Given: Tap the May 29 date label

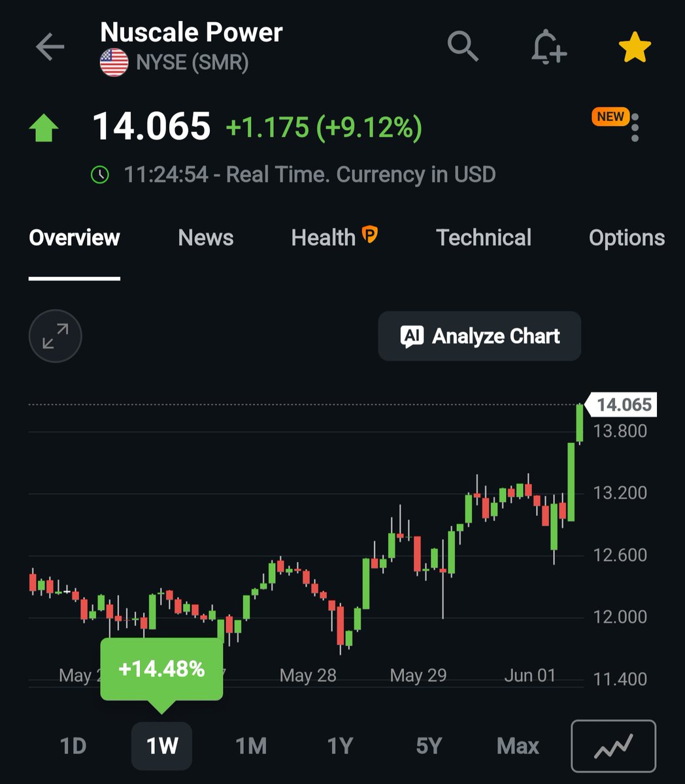Looking at the screenshot, I should point(418,676).
